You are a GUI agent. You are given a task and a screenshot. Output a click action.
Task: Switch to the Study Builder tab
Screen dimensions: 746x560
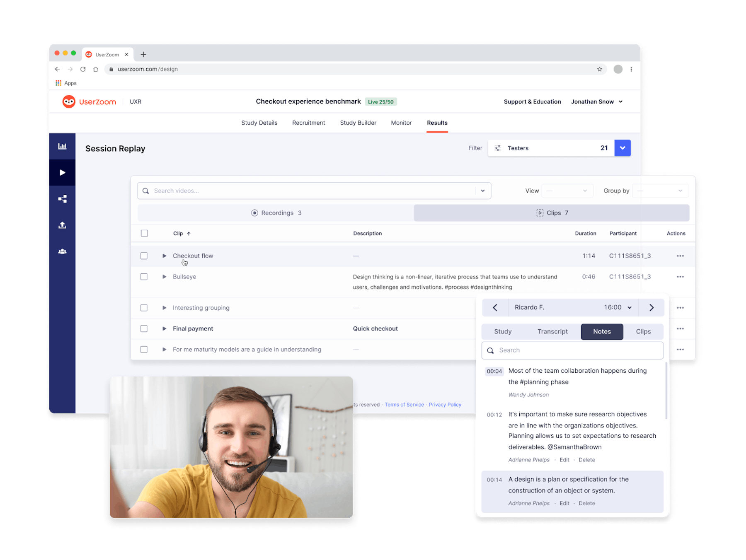point(358,123)
